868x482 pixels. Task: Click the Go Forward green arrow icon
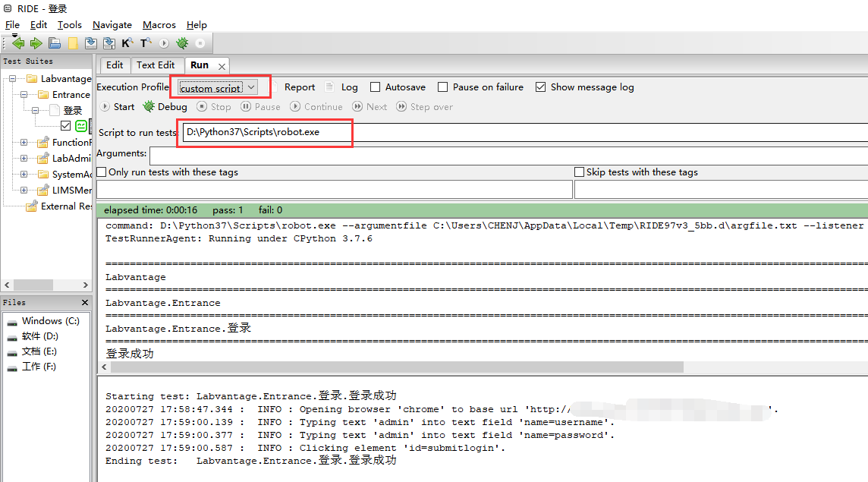tap(36, 43)
